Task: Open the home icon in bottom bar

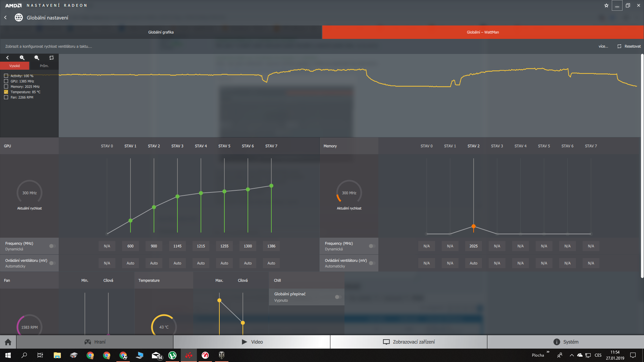Action: (8, 342)
